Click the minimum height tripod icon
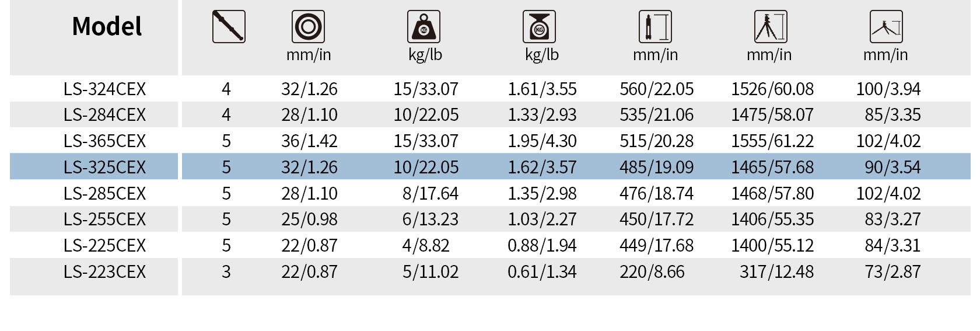Viewport: 980px width, 331px height. tap(886, 27)
